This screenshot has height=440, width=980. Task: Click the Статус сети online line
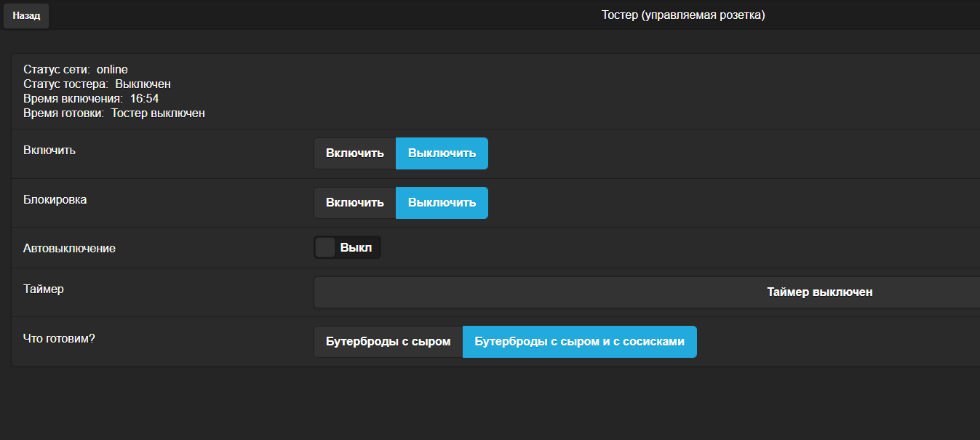76,70
